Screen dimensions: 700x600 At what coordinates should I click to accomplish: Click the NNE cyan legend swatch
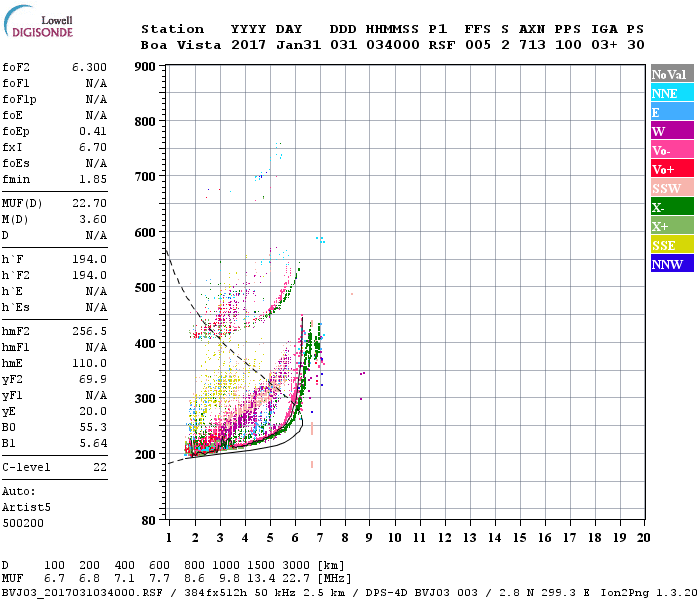(x=671, y=93)
